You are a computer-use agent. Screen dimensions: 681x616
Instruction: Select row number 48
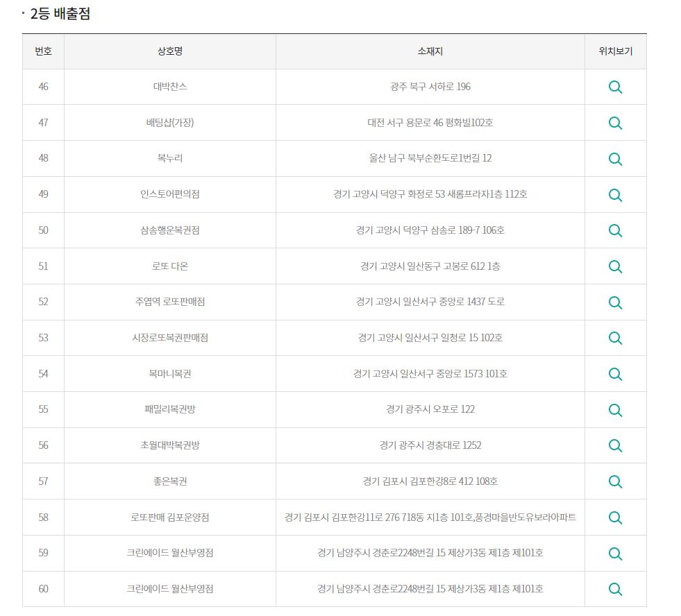coord(44,158)
